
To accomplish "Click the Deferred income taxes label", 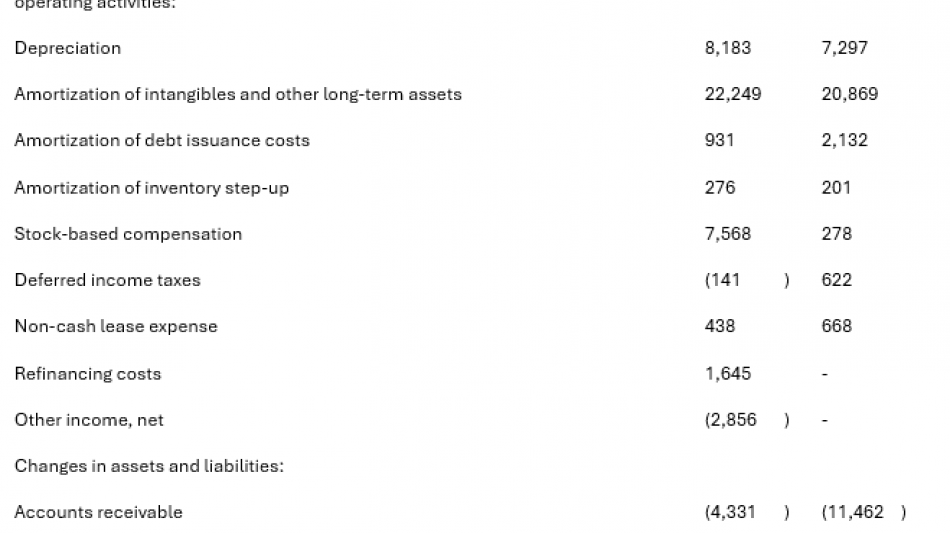I will [x=107, y=280].
